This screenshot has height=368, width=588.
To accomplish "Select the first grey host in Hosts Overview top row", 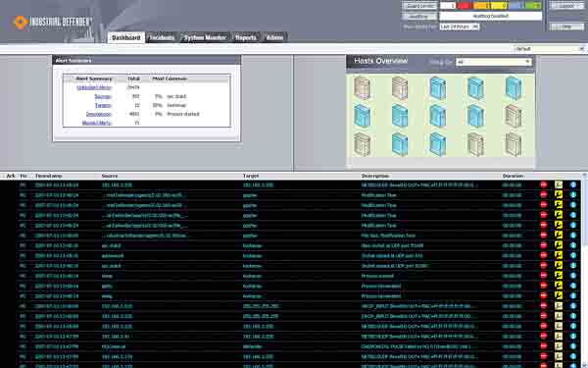I will (362, 88).
